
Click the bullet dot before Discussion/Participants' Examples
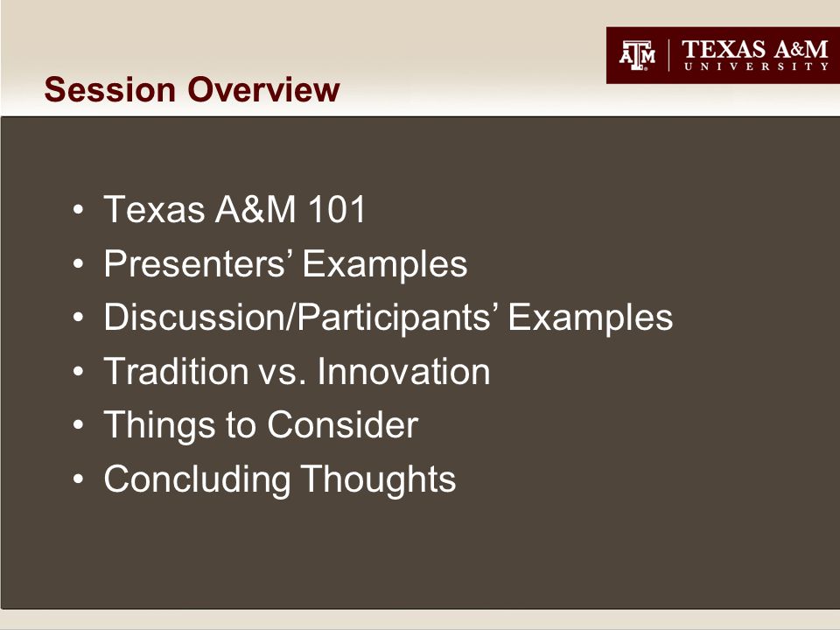[x=78, y=317]
